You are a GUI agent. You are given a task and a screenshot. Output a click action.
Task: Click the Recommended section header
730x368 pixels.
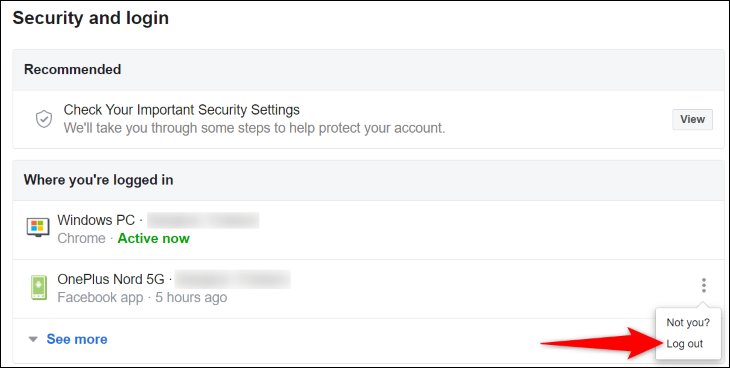pyautogui.click(x=73, y=69)
